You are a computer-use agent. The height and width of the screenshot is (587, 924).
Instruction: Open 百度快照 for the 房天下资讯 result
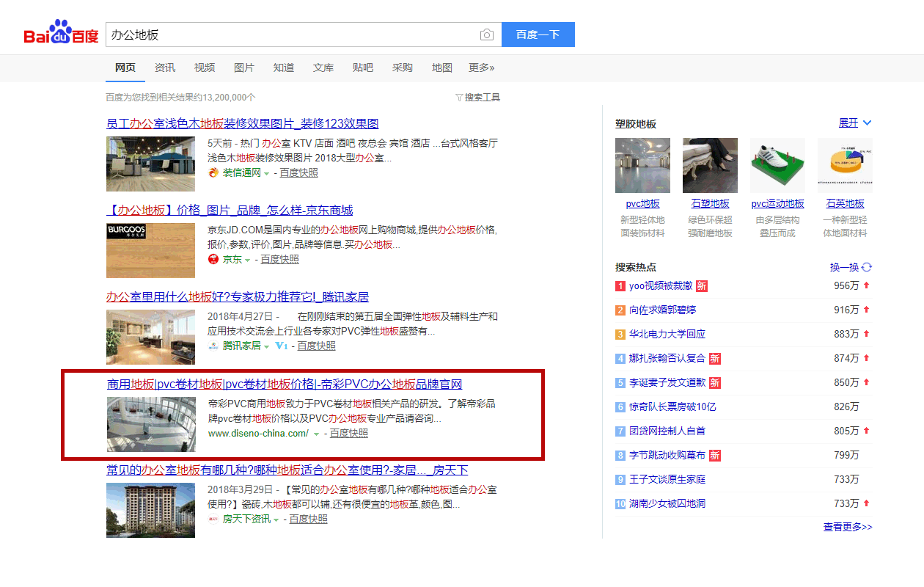click(308, 519)
